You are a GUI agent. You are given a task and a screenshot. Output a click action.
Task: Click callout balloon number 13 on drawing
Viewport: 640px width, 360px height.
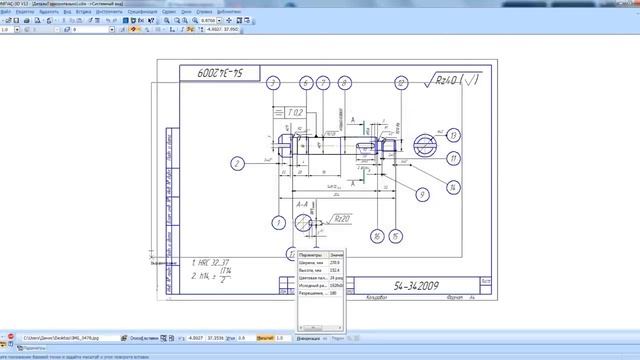point(453,135)
